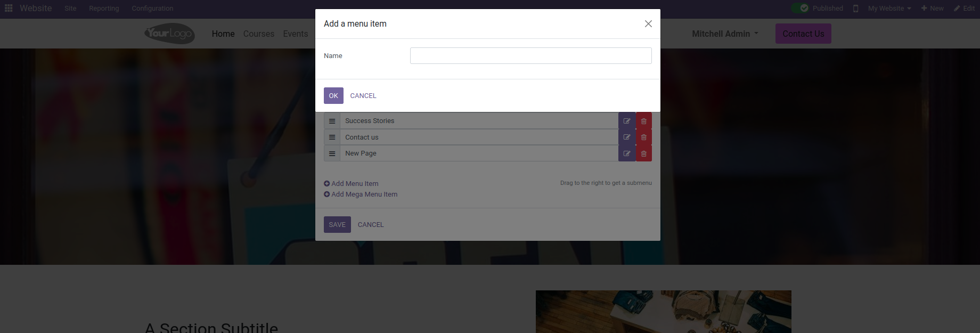
Task: Click the Add Mega Menu Item link
Action: click(361, 194)
